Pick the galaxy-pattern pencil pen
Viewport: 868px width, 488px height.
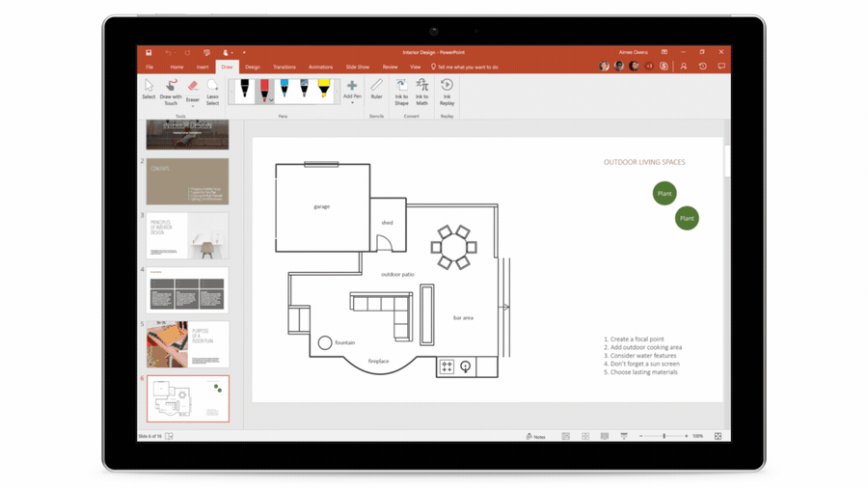click(x=304, y=88)
